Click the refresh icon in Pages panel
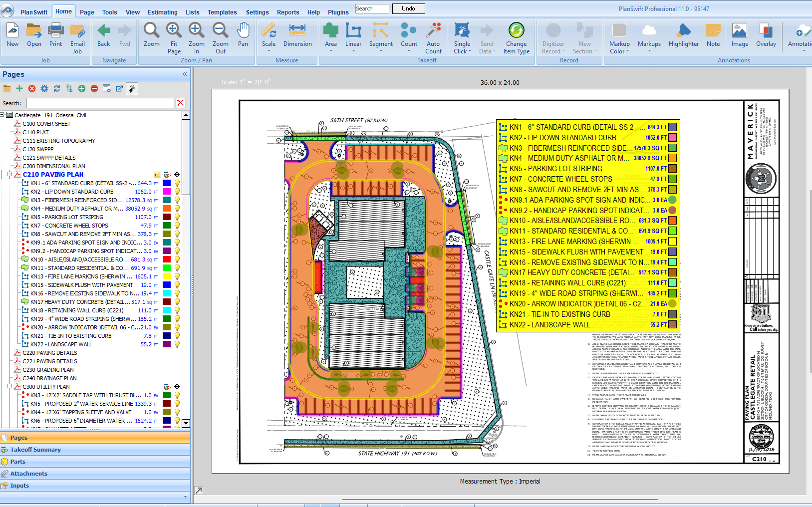The height and width of the screenshot is (507, 812). click(x=57, y=88)
